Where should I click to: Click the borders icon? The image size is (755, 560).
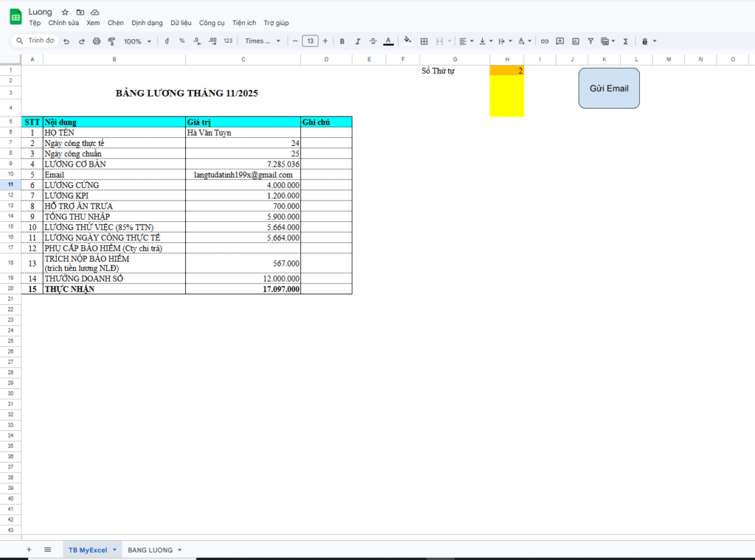click(424, 41)
